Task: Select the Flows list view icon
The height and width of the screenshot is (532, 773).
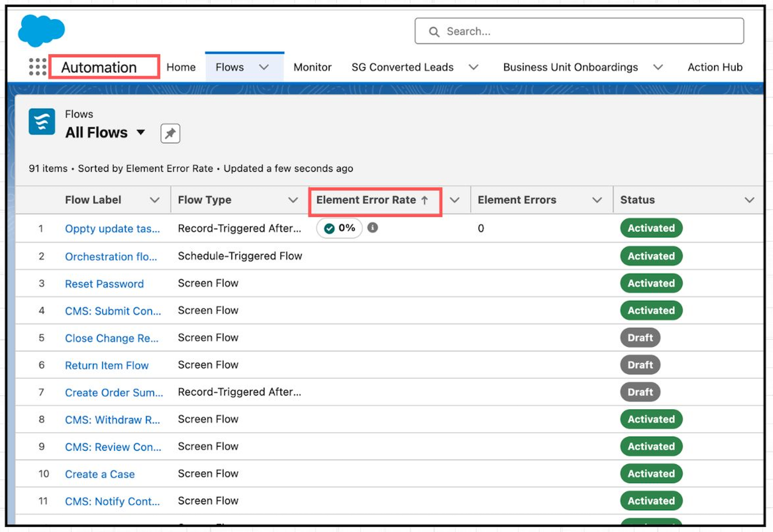Action: pyautogui.click(x=42, y=122)
